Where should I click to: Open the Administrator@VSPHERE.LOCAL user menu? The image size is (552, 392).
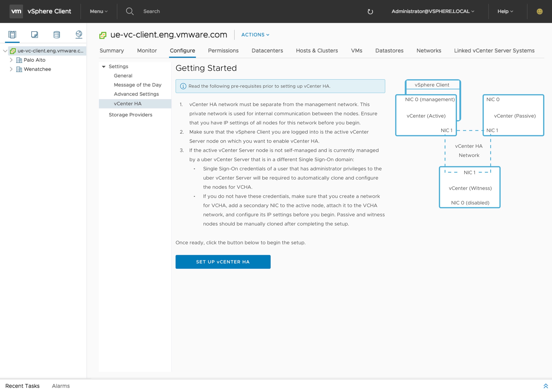433,11
